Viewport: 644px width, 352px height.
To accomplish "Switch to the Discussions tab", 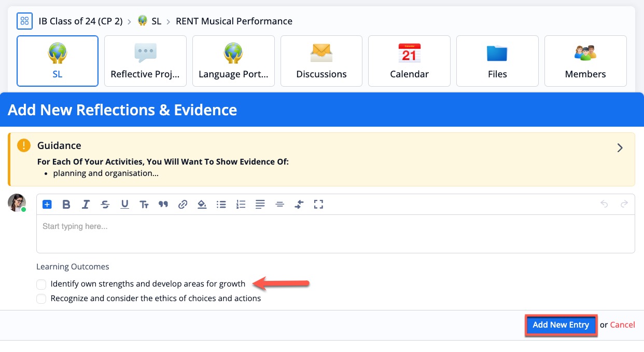I will [321, 61].
